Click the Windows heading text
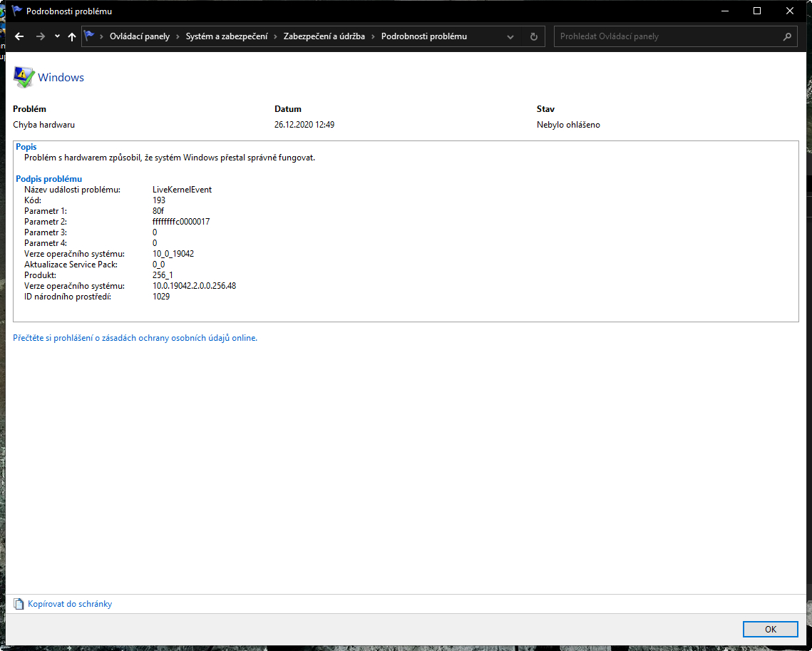The width and height of the screenshot is (812, 651). (x=61, y=77)
